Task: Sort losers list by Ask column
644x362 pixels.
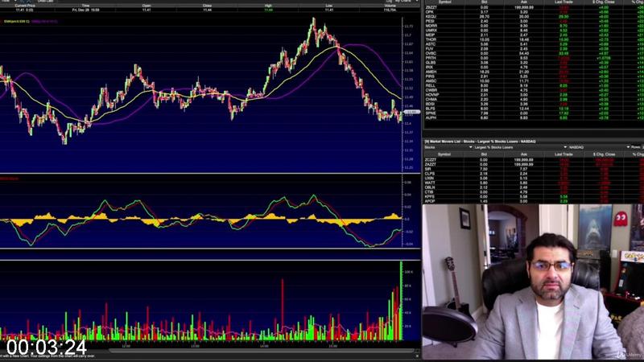Action: coord(524,154)
